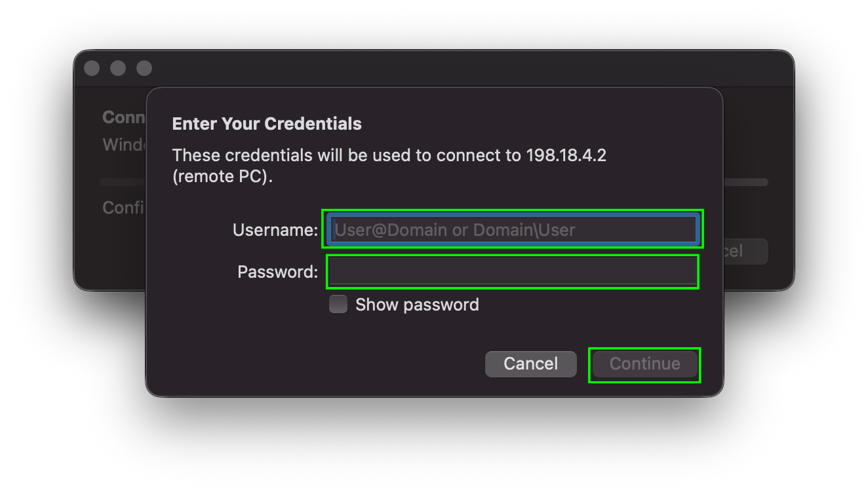Minimize the window with the middle circle

(x=118, y=68)
